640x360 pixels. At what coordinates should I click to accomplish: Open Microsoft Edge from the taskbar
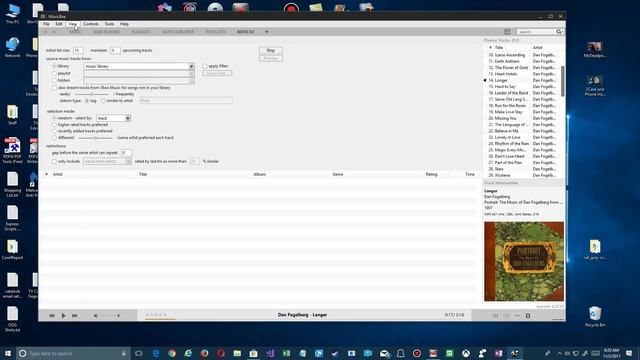click(156, 353)
